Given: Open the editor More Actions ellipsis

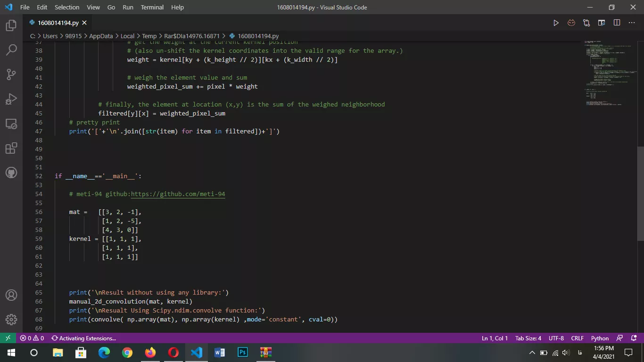Looking at the screenshot, I should (632, 23).
